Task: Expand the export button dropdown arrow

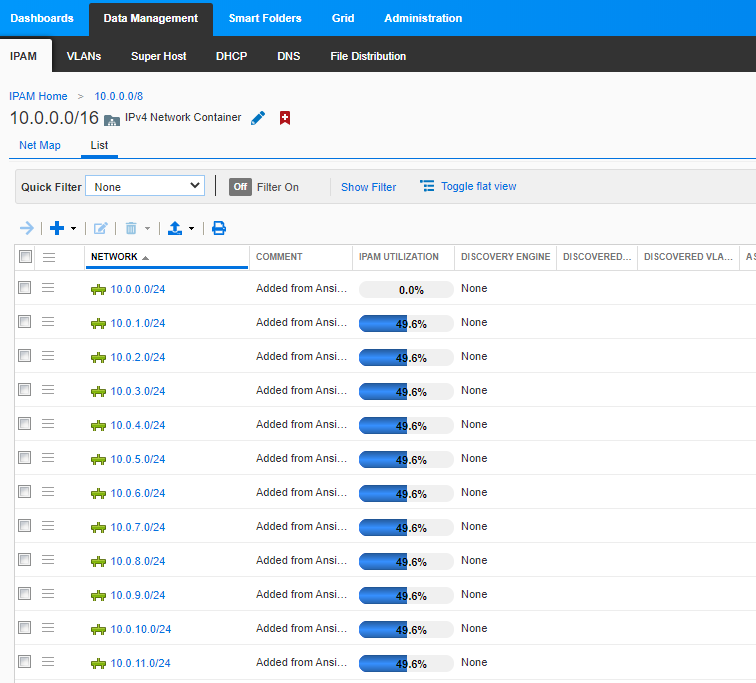Action: coord(191,229)
